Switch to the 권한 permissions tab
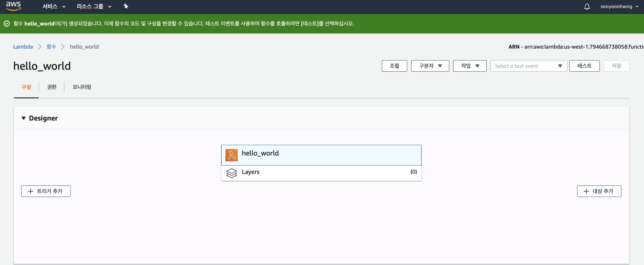644x265 pixels. point(52,87)
